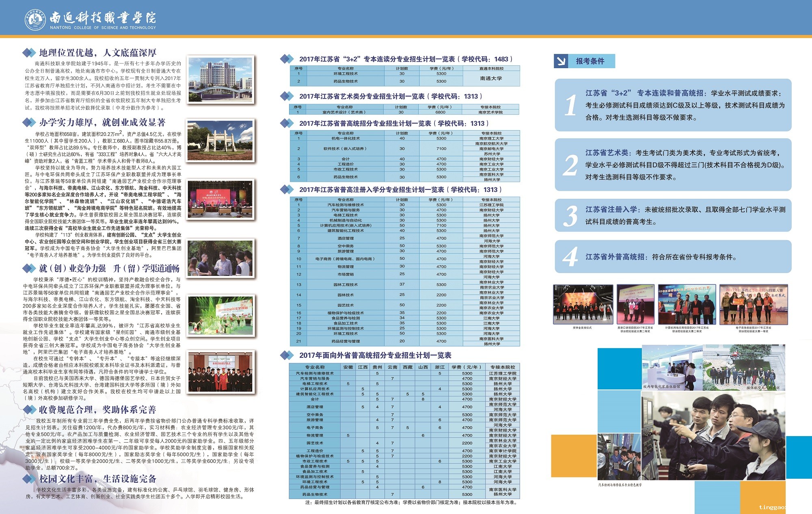The height and width of the screenshot is (514, 812).
Task: Click the large number 1 condition marker
Action: [570, 105]
